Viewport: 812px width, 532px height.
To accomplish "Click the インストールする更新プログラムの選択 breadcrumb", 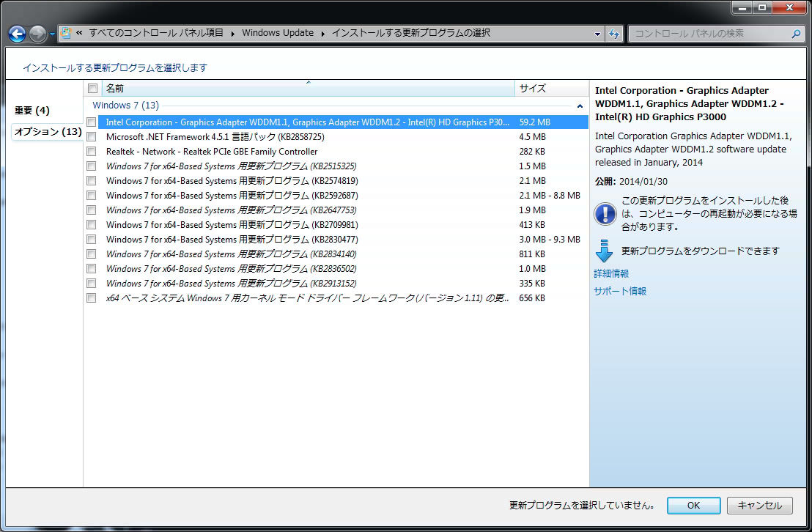I will 410,33.
